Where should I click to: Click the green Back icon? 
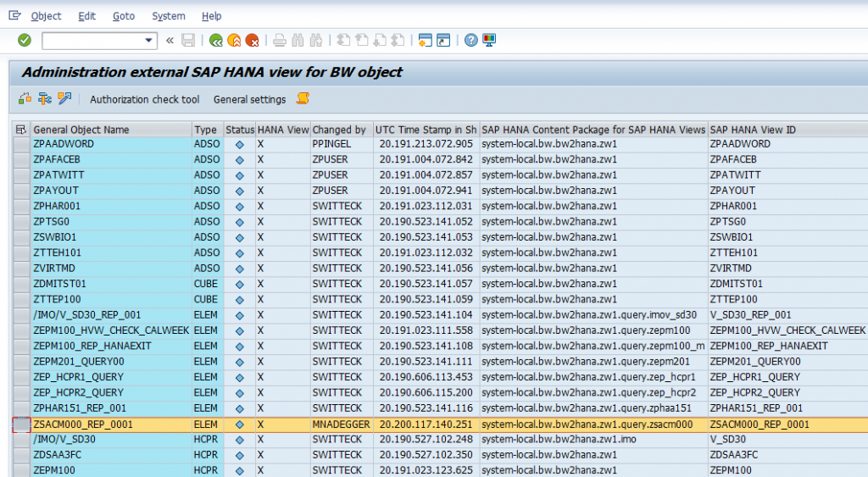[216, 41]
